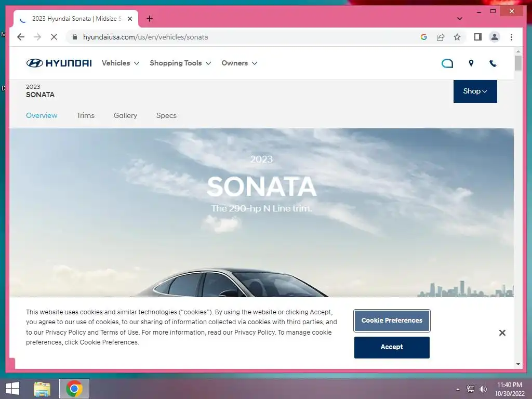Open the dealer locator pin icon

point(471,63)
